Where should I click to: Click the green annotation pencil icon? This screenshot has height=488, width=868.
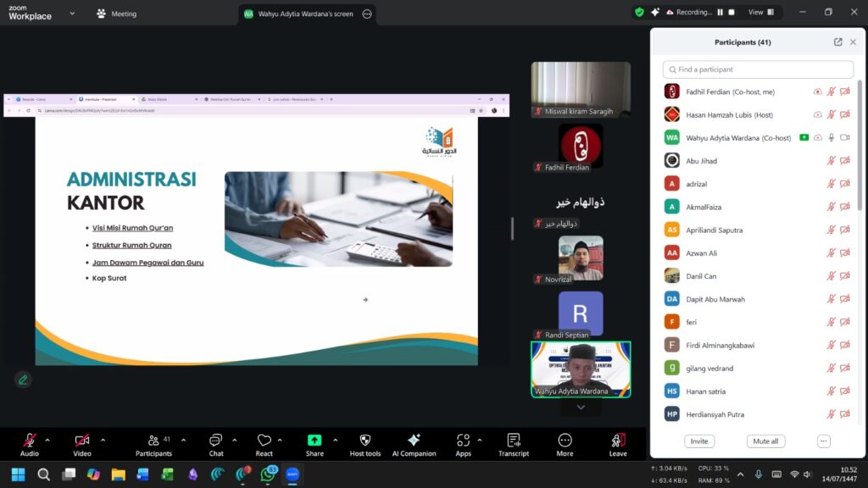(x=23, y=380)
